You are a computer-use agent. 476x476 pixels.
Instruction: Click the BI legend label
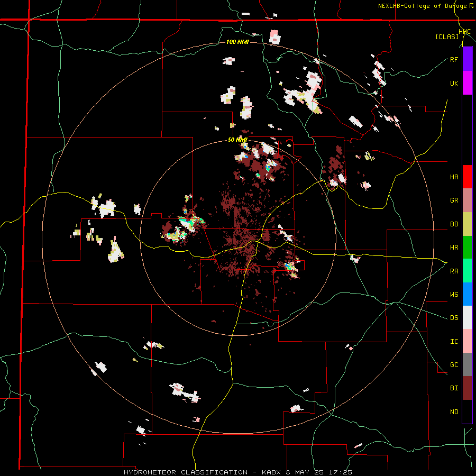tap(454, 388)
